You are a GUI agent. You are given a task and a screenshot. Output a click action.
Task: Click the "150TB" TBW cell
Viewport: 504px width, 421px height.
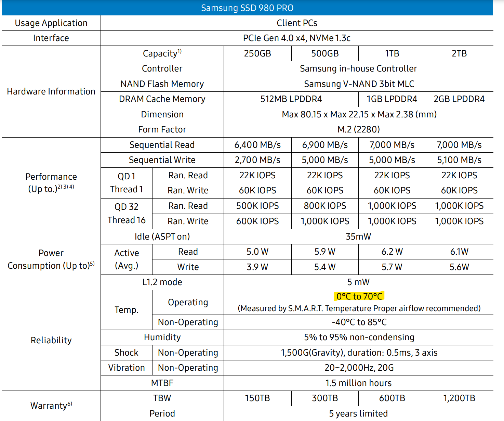tap(257, 398)
